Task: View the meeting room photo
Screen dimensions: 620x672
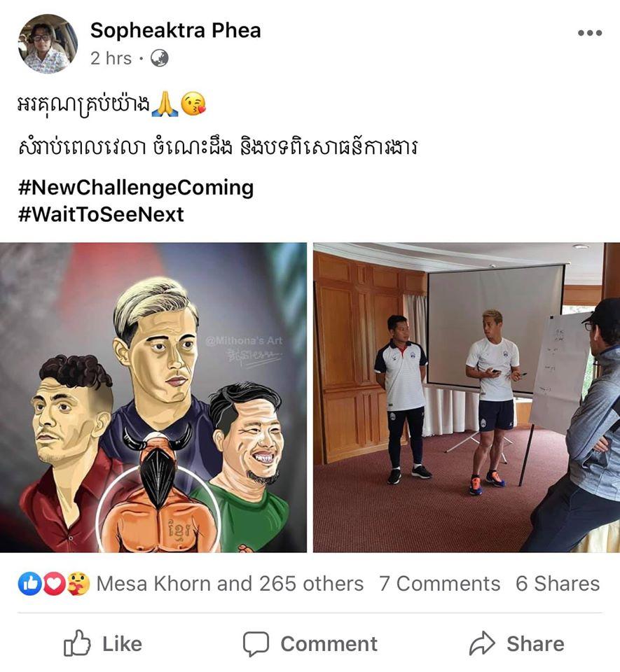Action: coord(467,398)
